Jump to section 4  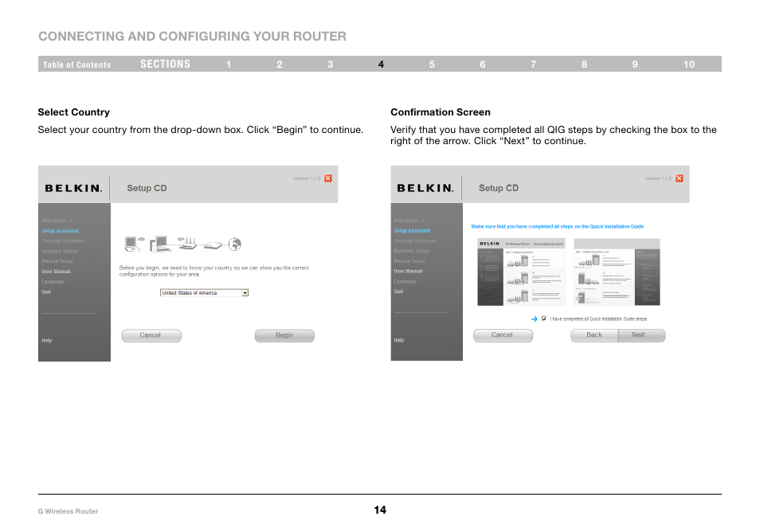click(x=381, y=65)
